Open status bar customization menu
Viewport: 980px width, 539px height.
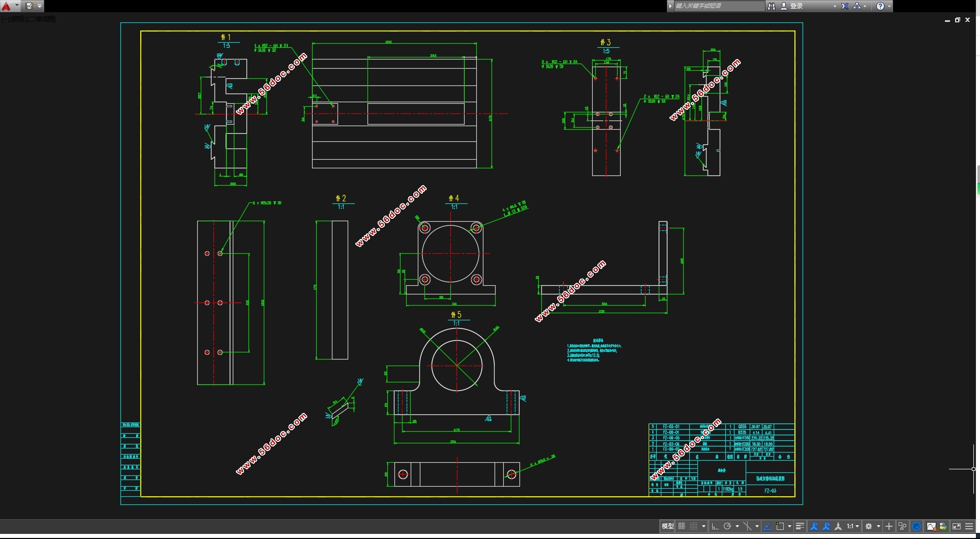pos(969,526)
